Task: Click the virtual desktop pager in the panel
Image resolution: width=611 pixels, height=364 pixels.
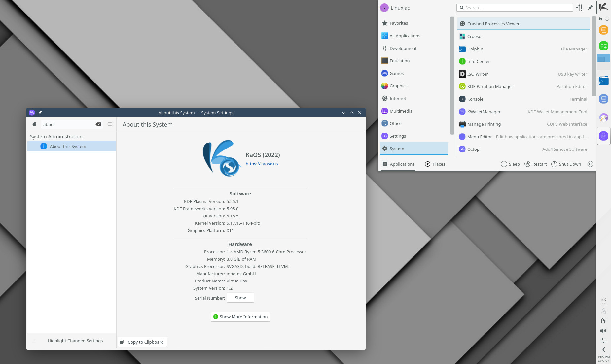Action: click(x=604, y=62)
